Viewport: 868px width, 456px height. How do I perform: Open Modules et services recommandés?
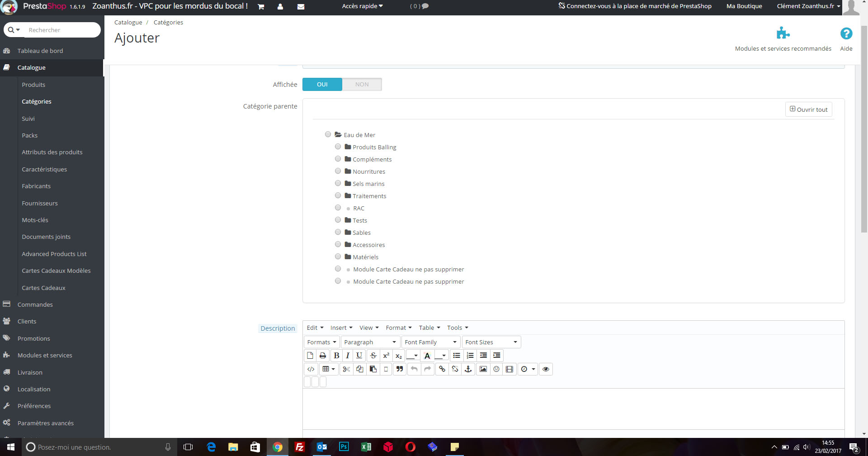(x=783, y=39)
